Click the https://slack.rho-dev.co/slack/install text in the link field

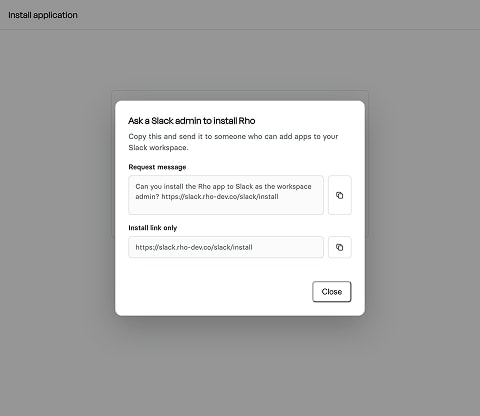tap(194, 247)
